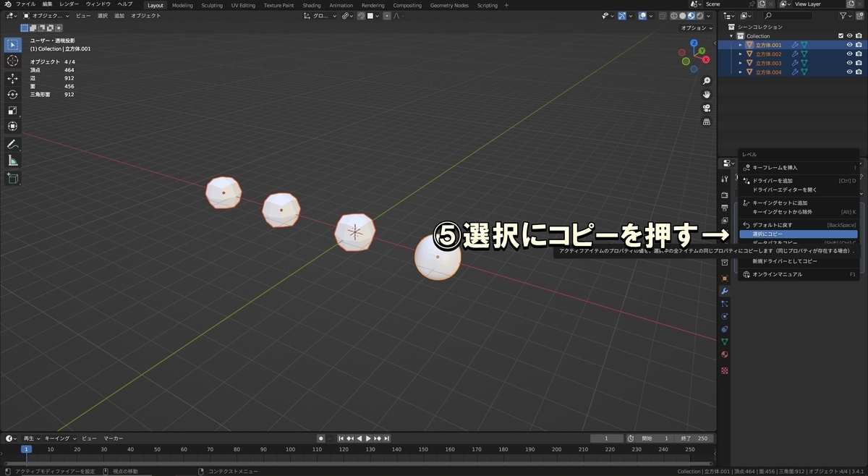Toggle Collection visibility eye icon
The height and width of the screenshot is (476, 868).
coord(849,35)
